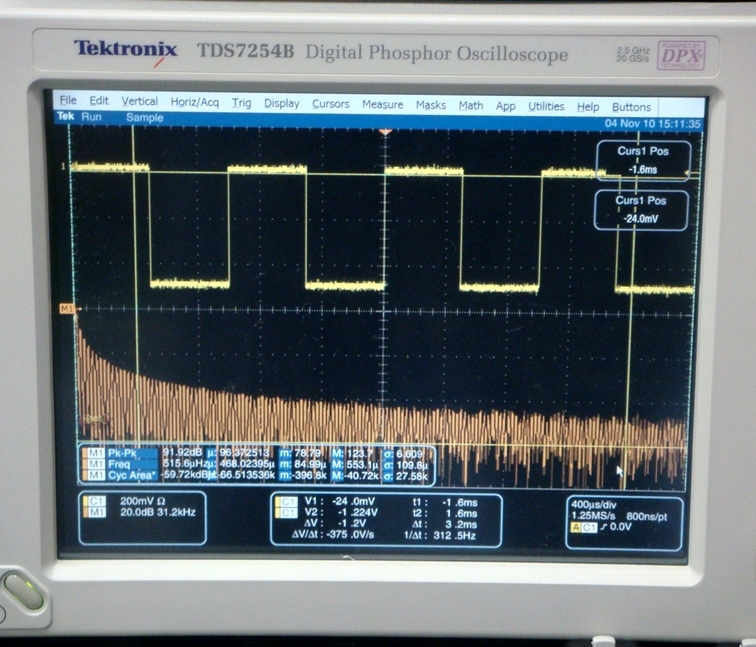Select the Curs1 Pos -1.6ms readout box
Viewport: 756px width, 647px height.
[x=644, y=161]
